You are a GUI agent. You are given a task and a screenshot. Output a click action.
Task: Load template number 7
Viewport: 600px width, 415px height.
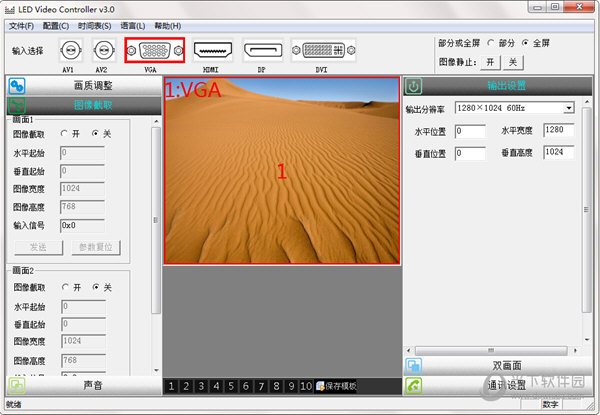(261, 386)
